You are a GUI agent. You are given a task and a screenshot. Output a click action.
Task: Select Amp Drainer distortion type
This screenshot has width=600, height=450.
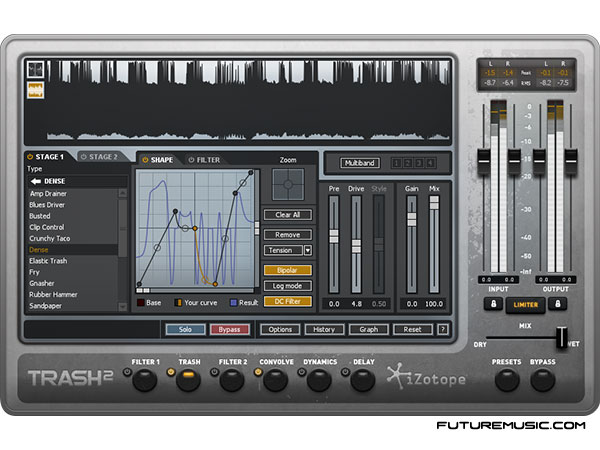[x=72, y=194]
